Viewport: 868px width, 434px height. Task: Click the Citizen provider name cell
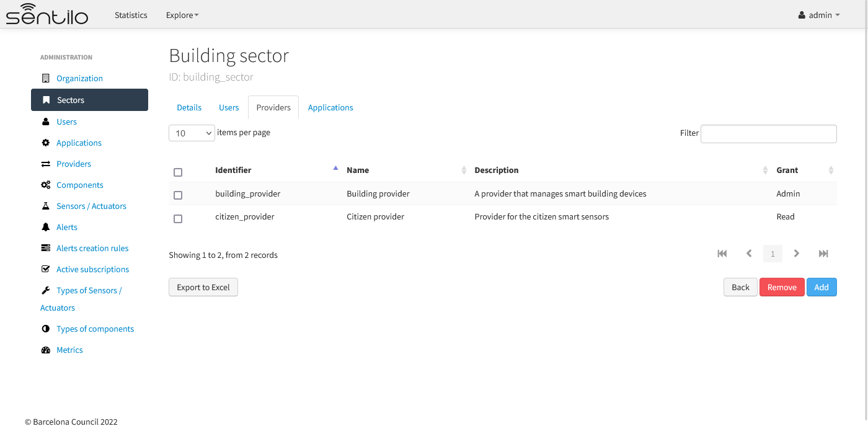pyautogui.click(x=375, y=216)
